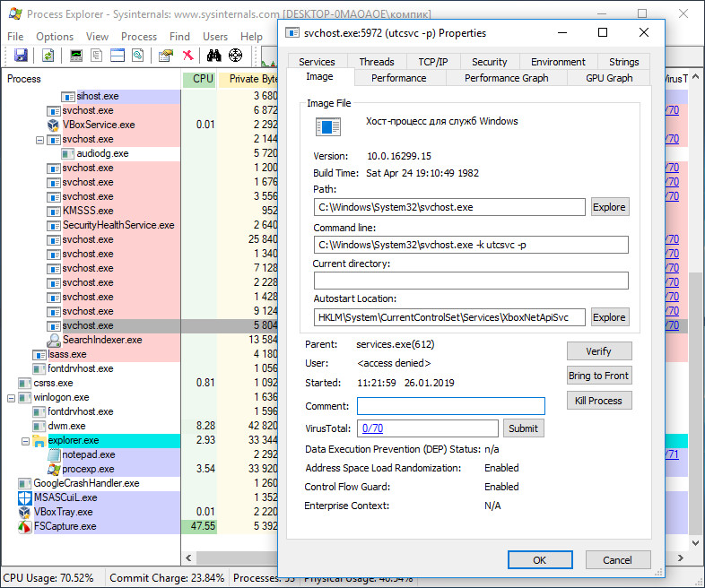Switch to the Performance tab

[x=398, y=78]
